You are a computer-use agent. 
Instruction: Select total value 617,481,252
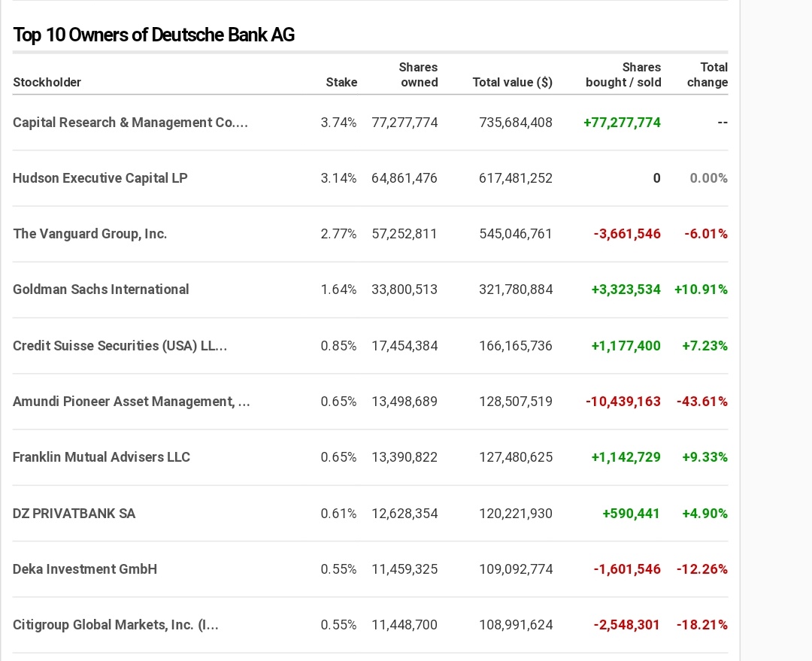(516, 177)
